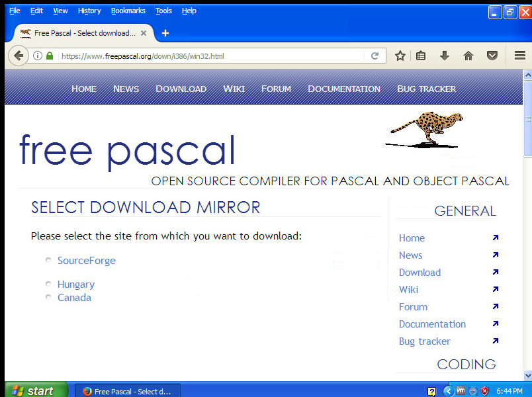Screen dimensions: 532x397
Task: Click the browser back arrow button
Action: 18,56
